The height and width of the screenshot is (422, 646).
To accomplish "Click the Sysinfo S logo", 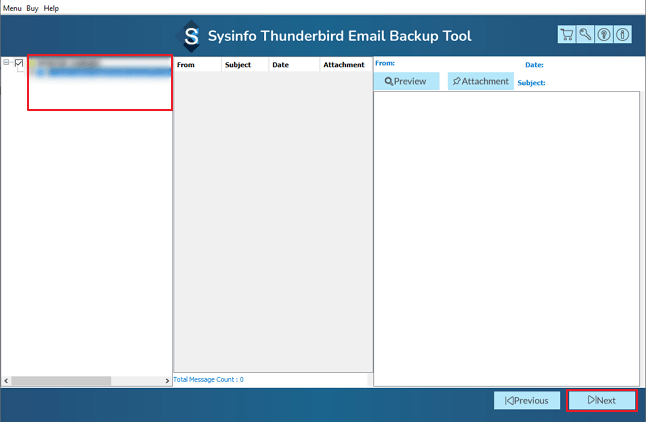I will pos(192,36).
